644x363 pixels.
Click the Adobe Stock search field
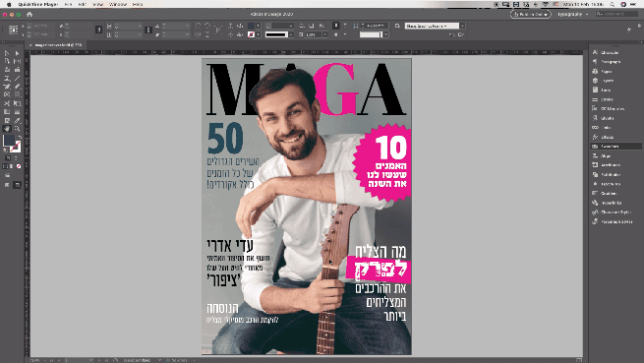click(617, 14)
